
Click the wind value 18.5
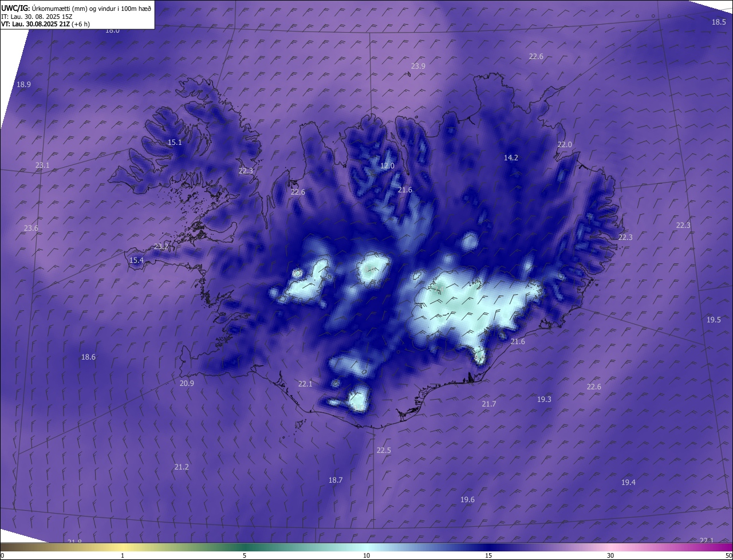coord(719,22)
